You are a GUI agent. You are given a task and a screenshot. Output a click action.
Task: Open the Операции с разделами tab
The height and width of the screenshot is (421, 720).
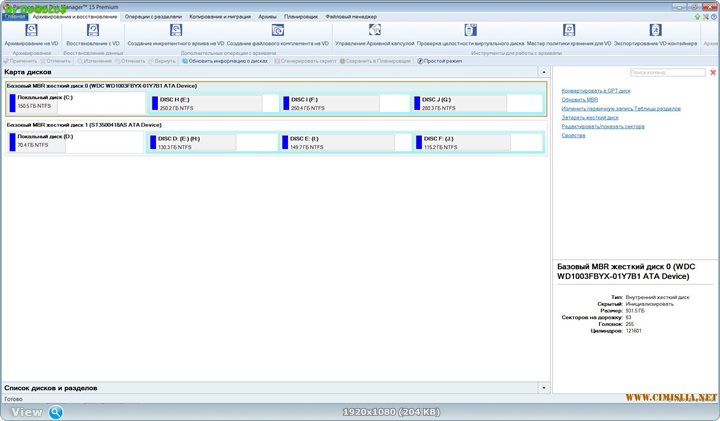point(153,17)
